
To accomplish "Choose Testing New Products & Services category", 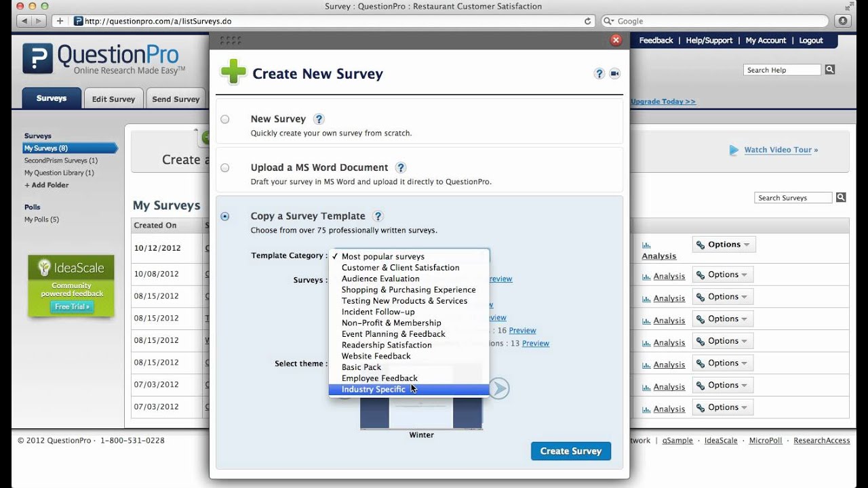I will tap(409, 301).
